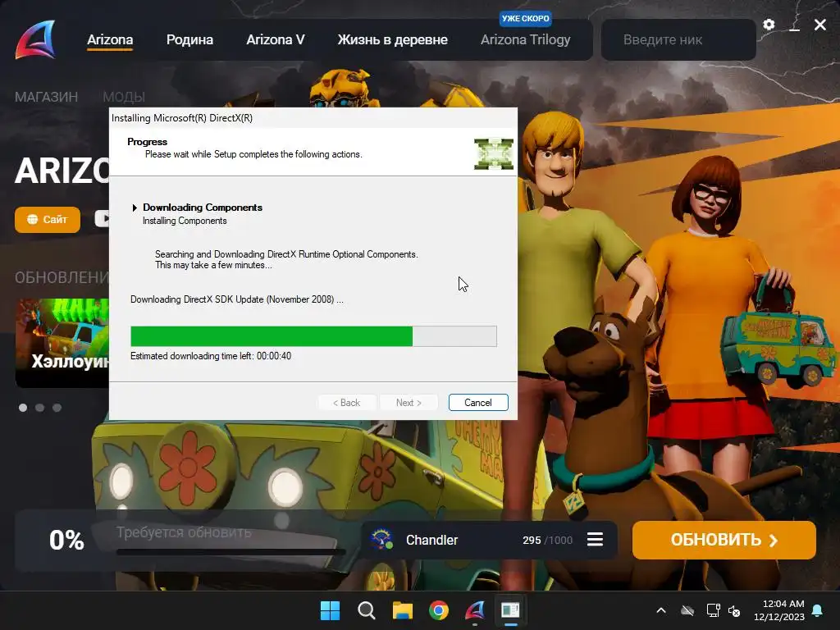Show hidden system tray icons

point(661,610)
